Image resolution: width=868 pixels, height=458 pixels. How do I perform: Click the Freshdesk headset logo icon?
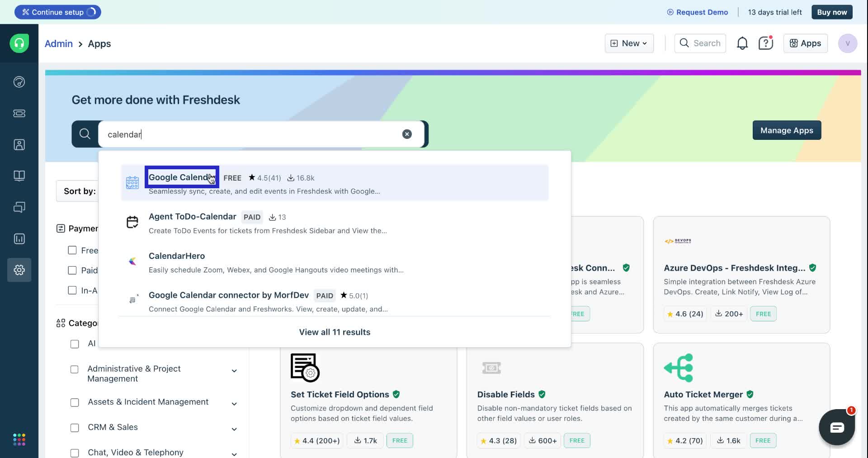tap(19, 43)
